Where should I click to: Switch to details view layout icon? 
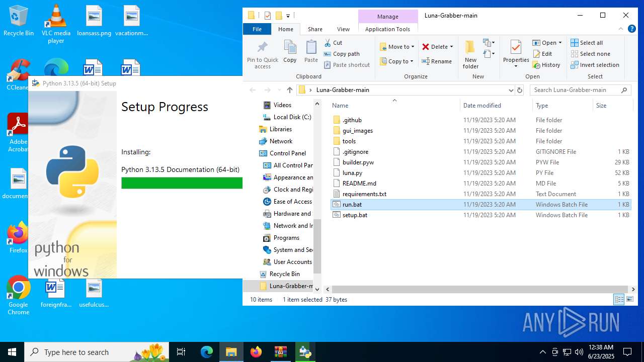point(619,300)
